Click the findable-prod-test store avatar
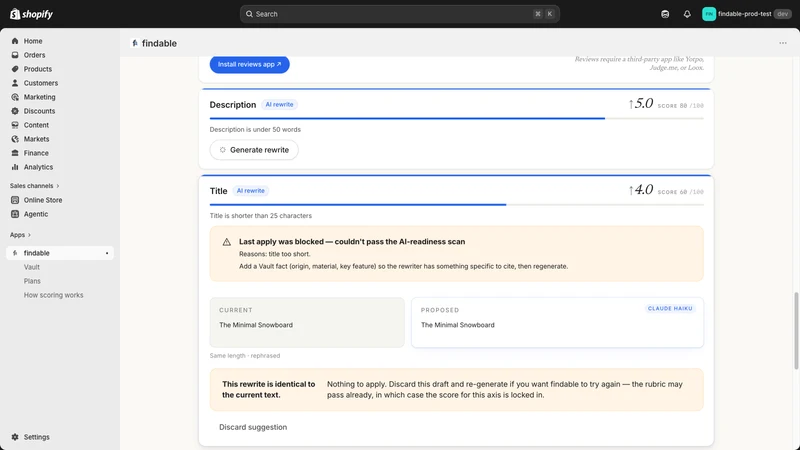800x450 pixels. 709,14
